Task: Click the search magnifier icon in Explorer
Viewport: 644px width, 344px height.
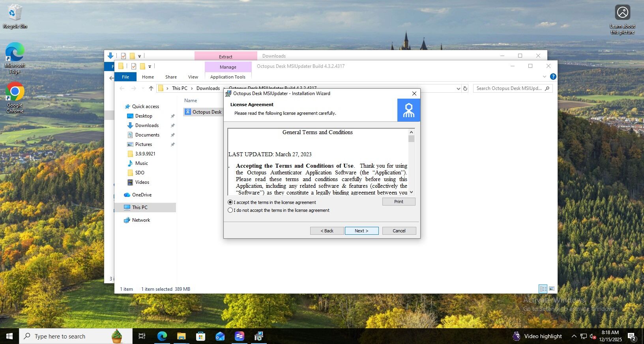Action: tap(547, 88)
